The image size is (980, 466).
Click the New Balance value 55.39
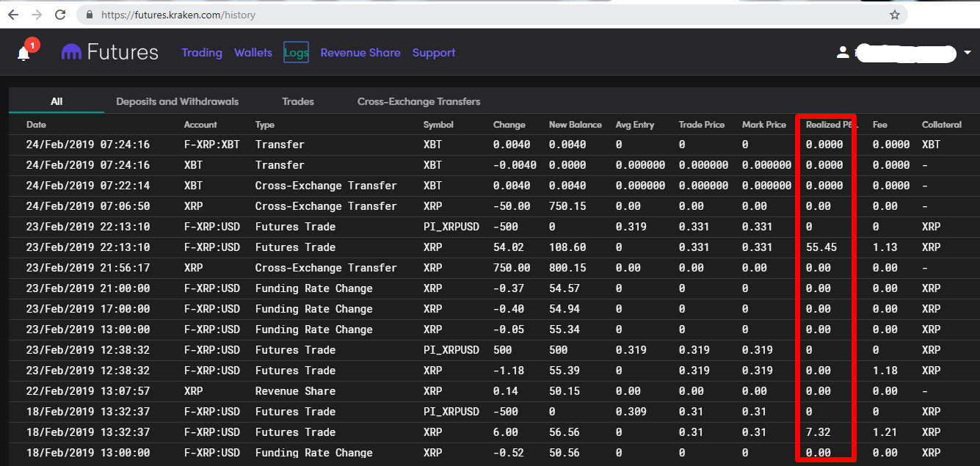pyautogui.click(x=565, y=371)
